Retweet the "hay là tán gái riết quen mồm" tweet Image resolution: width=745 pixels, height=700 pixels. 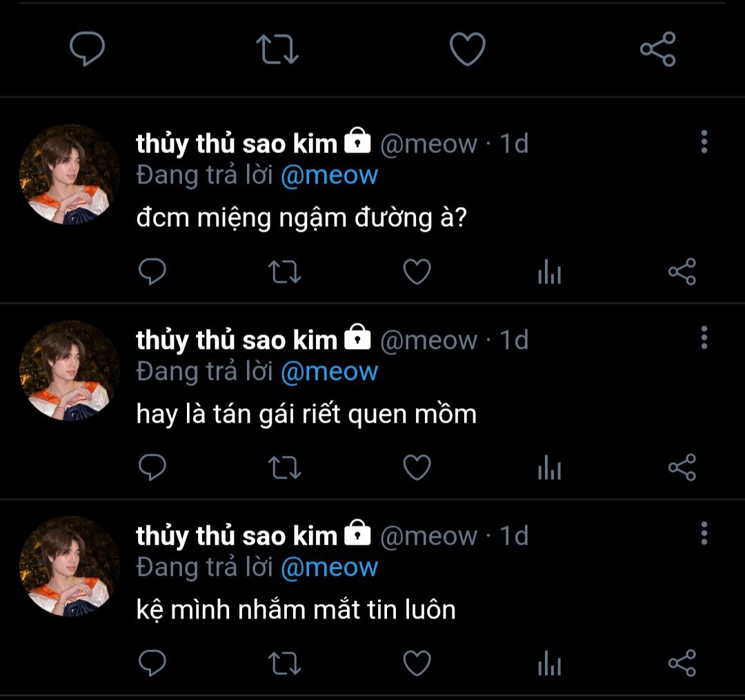284,468
